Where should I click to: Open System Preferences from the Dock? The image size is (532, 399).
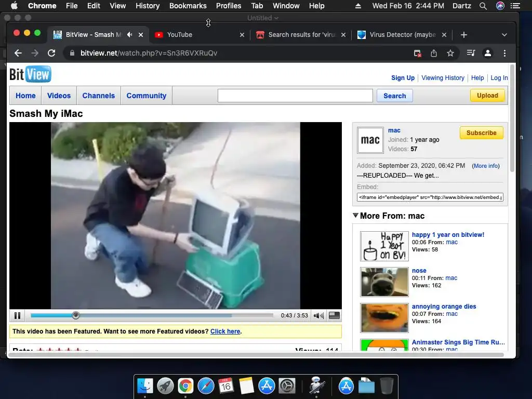point(287,386)
